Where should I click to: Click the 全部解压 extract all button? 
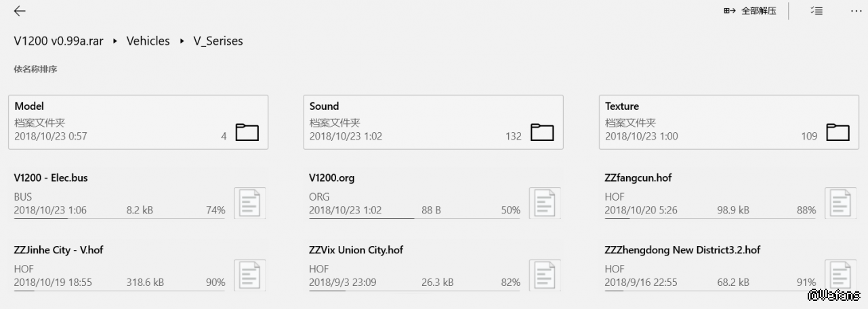tap(750, 12)
